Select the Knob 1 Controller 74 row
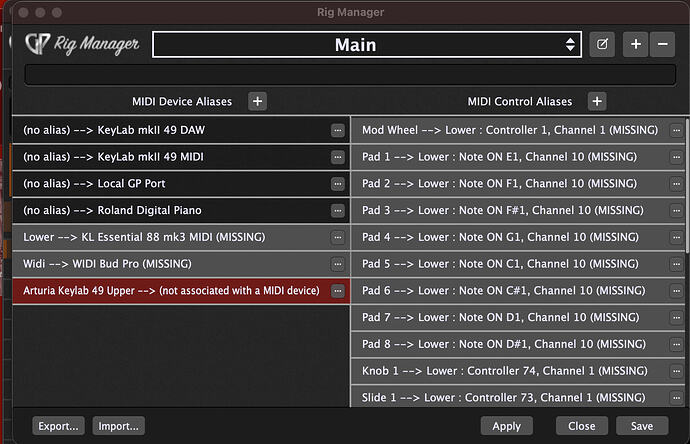 coord(518,371)
